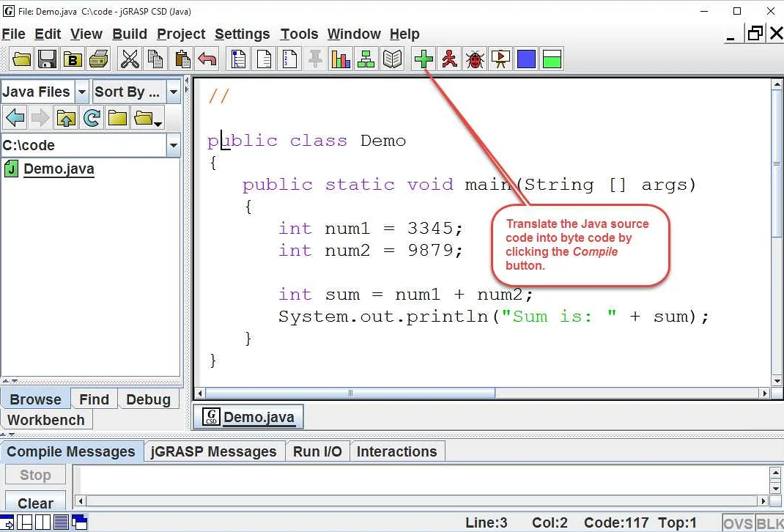Click the Save floppy disk icon

48,59
